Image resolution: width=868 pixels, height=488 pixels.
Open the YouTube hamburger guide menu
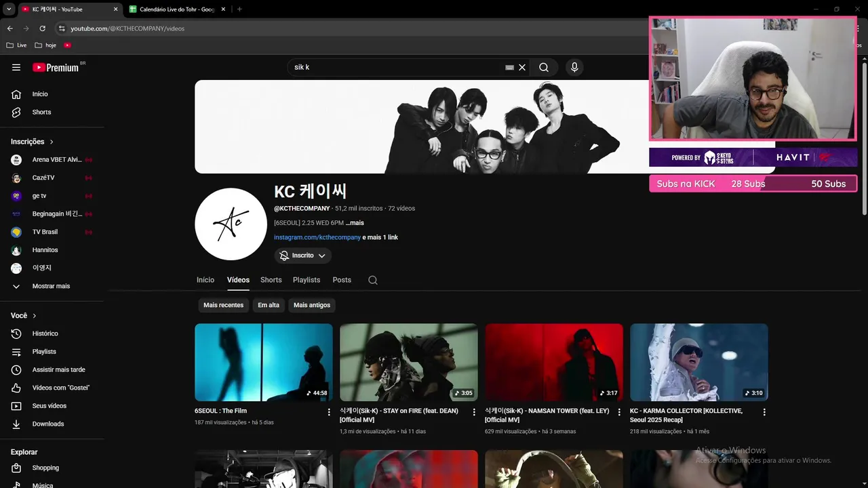pos(16,67)
